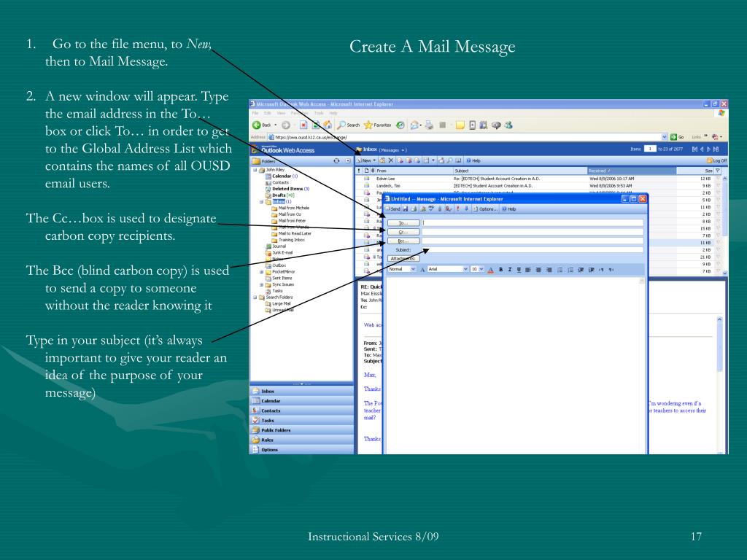Click the browser Back button
Image resolution: width=747 pixels, height=560 pixels.
coord(262,125)
